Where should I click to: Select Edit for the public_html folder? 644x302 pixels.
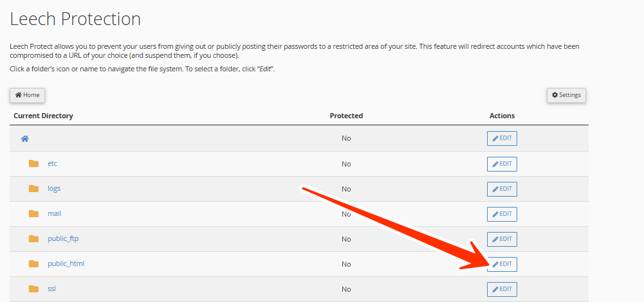pos(502,264)
